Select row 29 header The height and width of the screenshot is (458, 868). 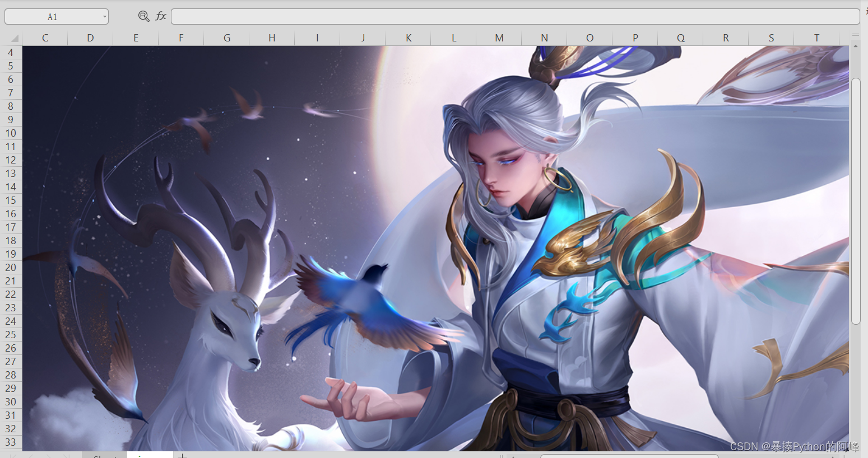11,389
